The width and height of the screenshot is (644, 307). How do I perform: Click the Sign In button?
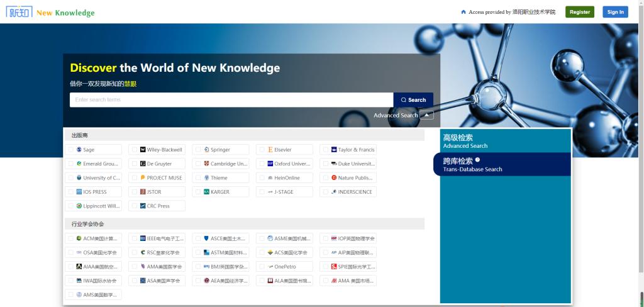tap(614, 12)
